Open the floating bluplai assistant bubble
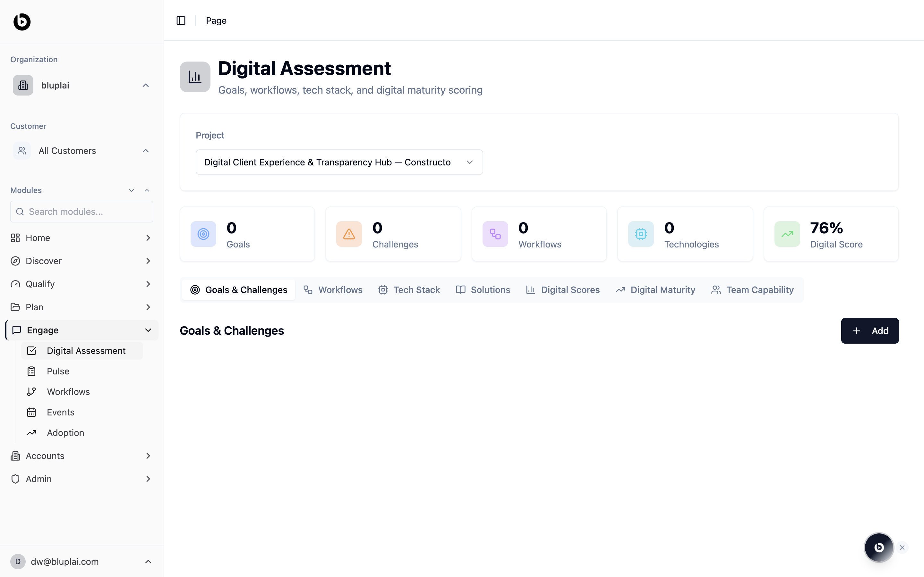 (878, 547)
